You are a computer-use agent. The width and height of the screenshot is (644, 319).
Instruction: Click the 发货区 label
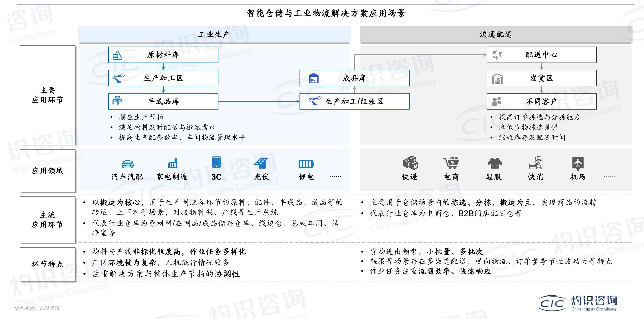[542, 78]
